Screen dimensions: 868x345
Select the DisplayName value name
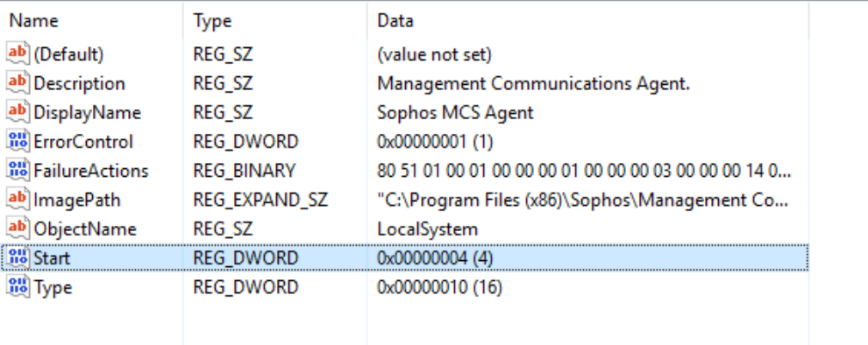point(88,113)
